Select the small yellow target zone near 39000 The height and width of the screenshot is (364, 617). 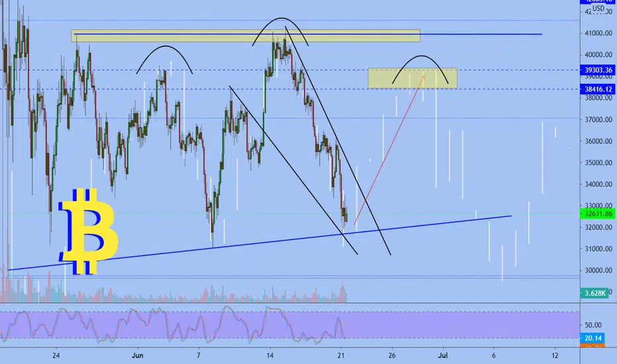point(412,78)
